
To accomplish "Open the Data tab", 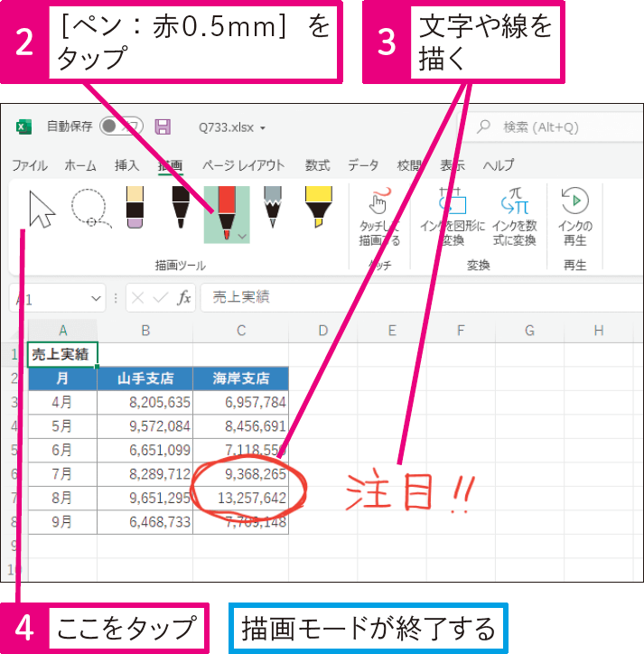I will coord(363,165).
